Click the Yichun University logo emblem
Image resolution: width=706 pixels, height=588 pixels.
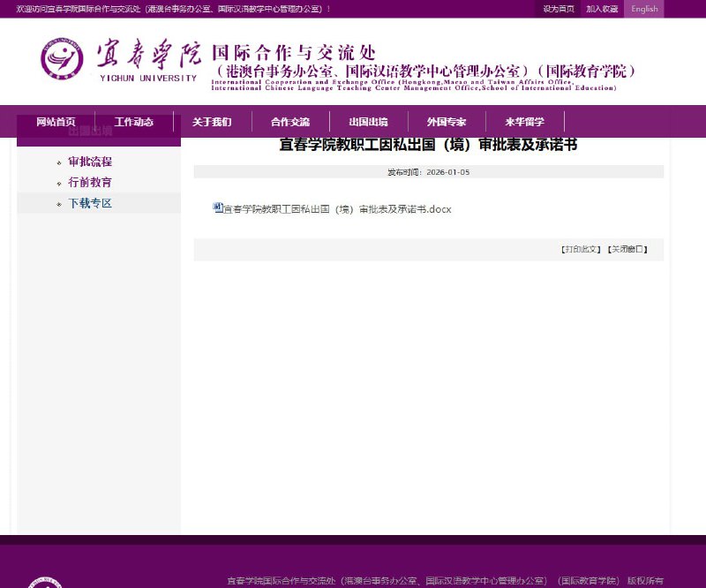pyautogui.click(x=61, y=57)
